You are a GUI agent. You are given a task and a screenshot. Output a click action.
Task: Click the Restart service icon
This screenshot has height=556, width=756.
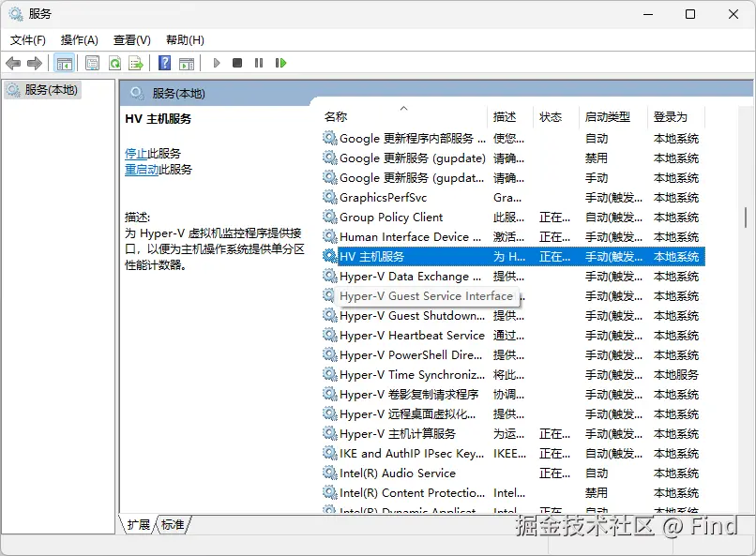coord(280,63)
